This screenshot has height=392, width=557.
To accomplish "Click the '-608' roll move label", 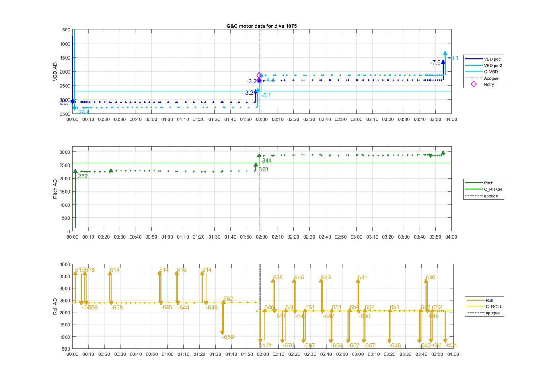I will click(x=451, y=345).
